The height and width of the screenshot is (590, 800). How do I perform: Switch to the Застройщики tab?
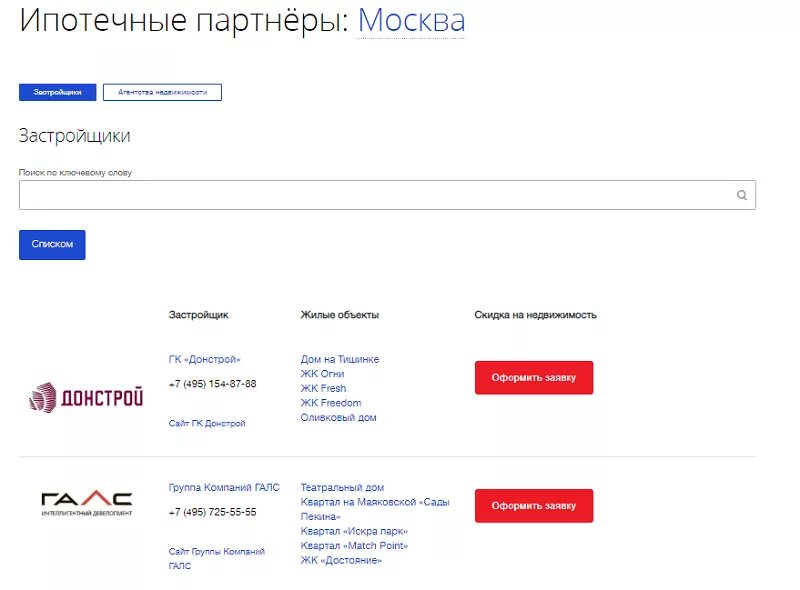click(58, 92)
